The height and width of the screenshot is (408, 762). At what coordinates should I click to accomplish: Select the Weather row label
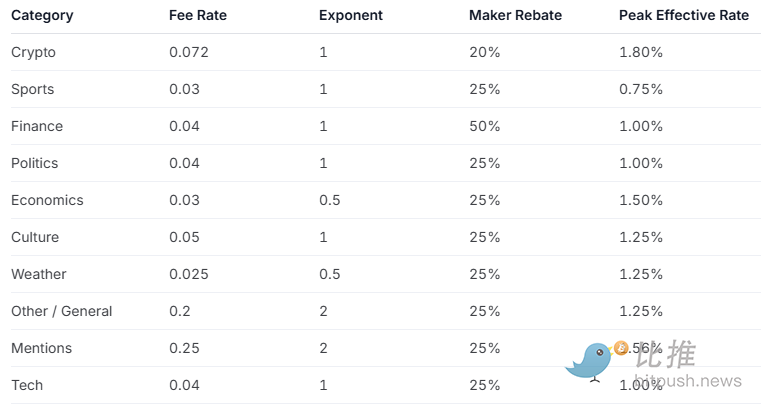tap(39, 274)
